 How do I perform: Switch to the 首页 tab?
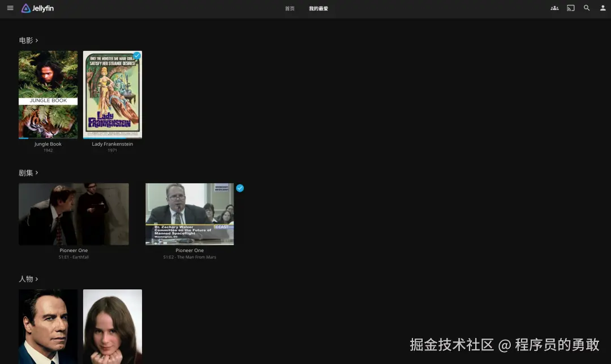click(x=289, y=8)
